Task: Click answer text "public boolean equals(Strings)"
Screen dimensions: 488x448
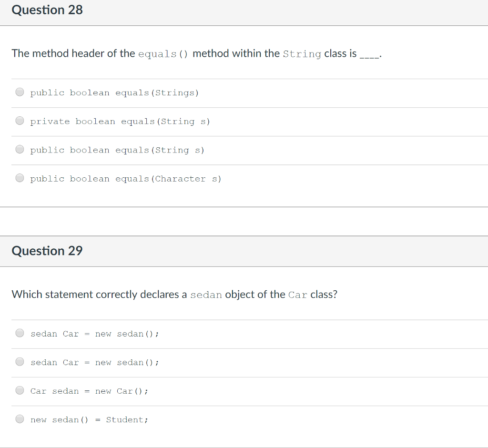Action: [x=114, y=92]
